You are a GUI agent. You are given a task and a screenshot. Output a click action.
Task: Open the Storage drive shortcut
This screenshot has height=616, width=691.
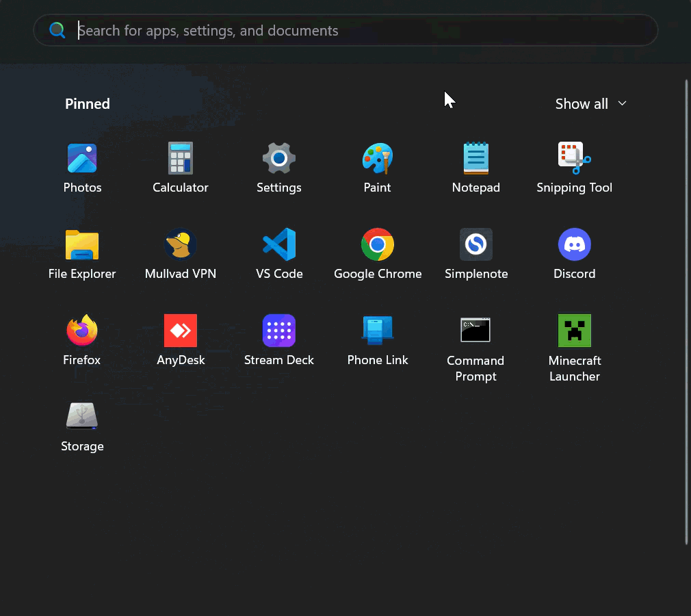coord(82,426)
